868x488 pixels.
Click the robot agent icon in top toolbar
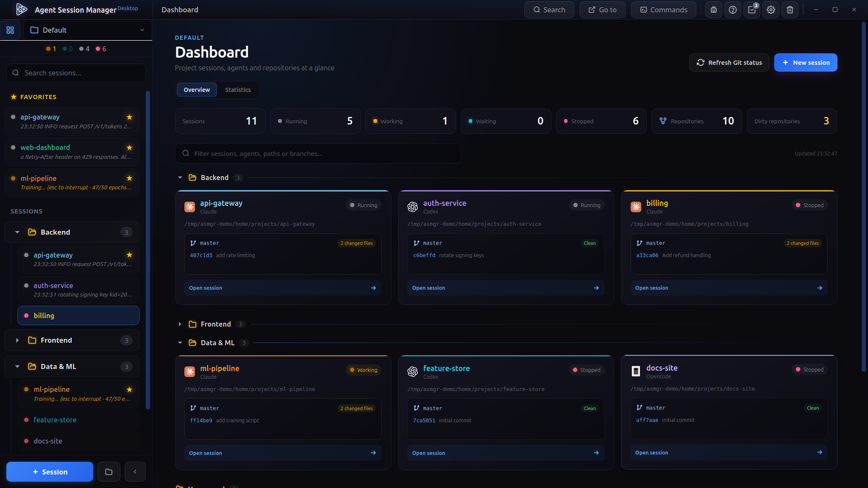[x=714, y=10]
